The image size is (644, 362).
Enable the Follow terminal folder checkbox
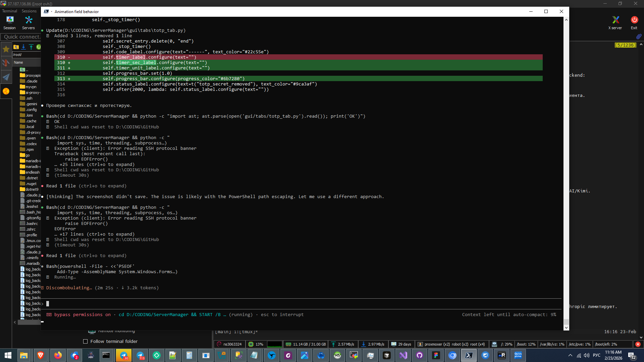coord(85,341)
